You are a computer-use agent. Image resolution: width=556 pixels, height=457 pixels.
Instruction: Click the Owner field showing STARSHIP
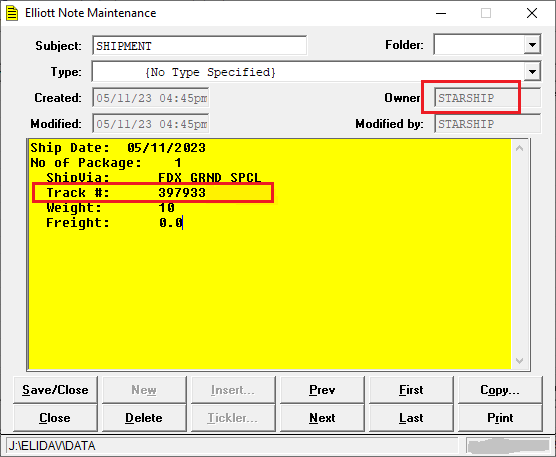click(x=487, y=98)
